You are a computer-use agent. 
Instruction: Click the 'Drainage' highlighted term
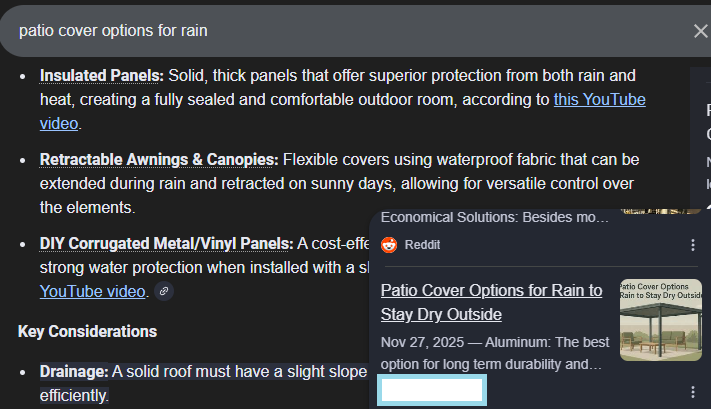click(x=73, y=372)
